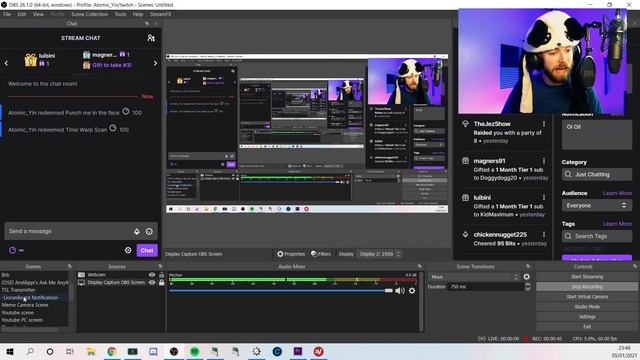The image size is (640, 360).
Task: Open source Filters button below preview
Action: click(x=321, y=254)
